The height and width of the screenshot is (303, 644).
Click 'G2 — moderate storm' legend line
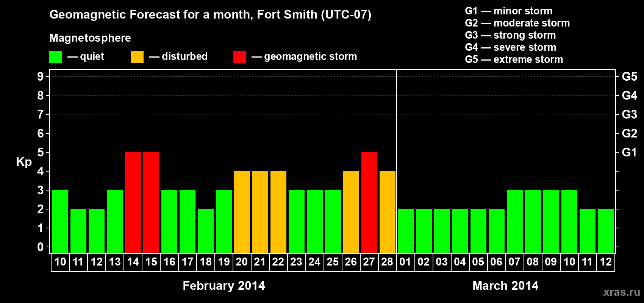517,23
